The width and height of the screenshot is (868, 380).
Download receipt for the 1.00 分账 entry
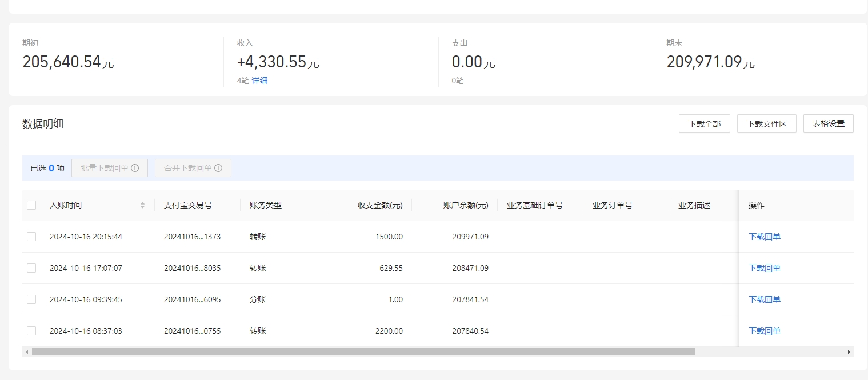click(x=765, y=299)
